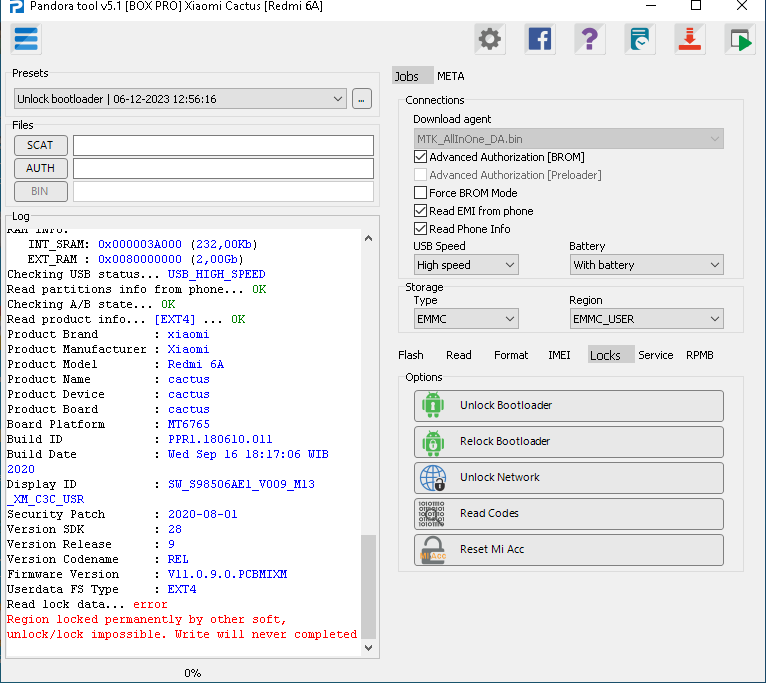The height and width of the screenshot is (683, 766).
Task: Click 'V11.0.9.0.PCBMIXM' firmware version text
Action: pyautogui.click(x=227, y=574)
